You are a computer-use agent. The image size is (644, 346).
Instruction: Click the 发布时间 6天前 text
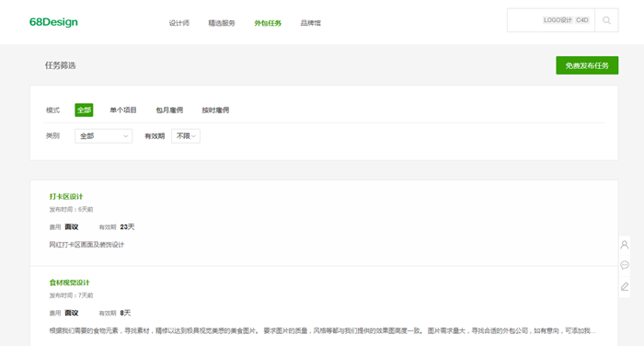(x=71, y=209)
